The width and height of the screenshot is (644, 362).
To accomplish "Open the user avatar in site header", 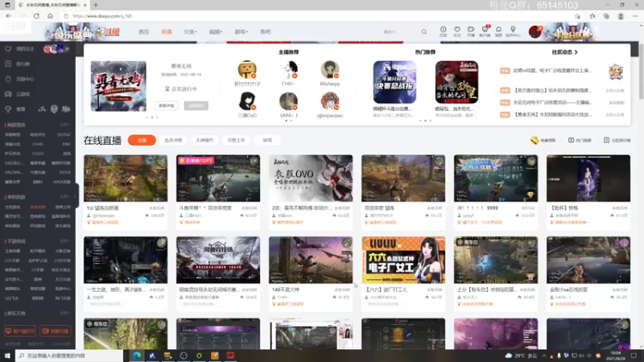I will click(535, 31).
